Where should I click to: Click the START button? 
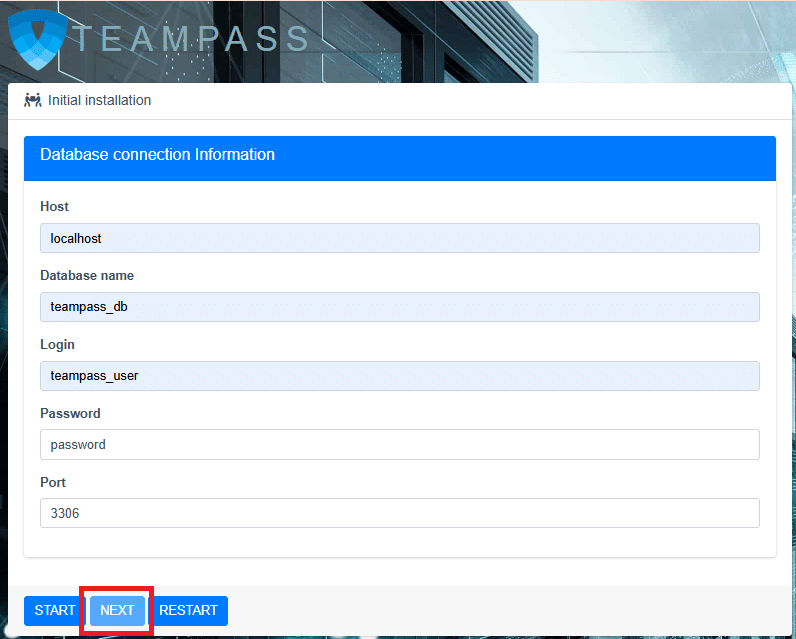(55, 611)
